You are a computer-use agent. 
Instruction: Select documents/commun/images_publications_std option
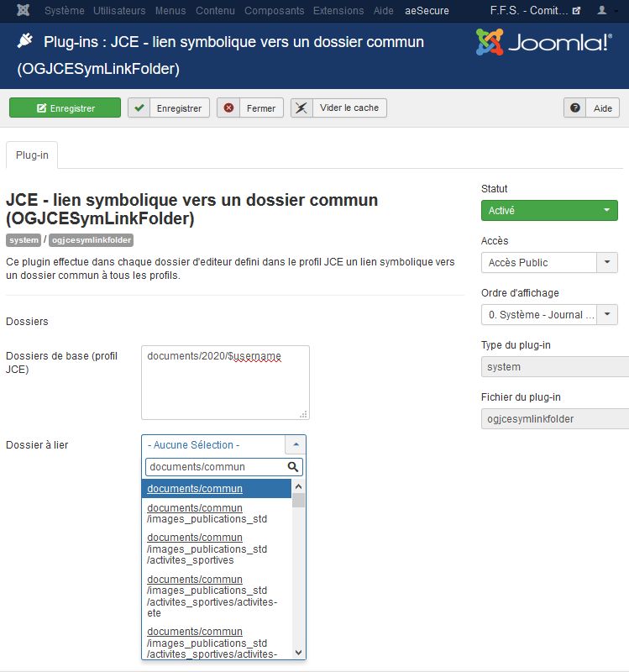coord(217,513)
